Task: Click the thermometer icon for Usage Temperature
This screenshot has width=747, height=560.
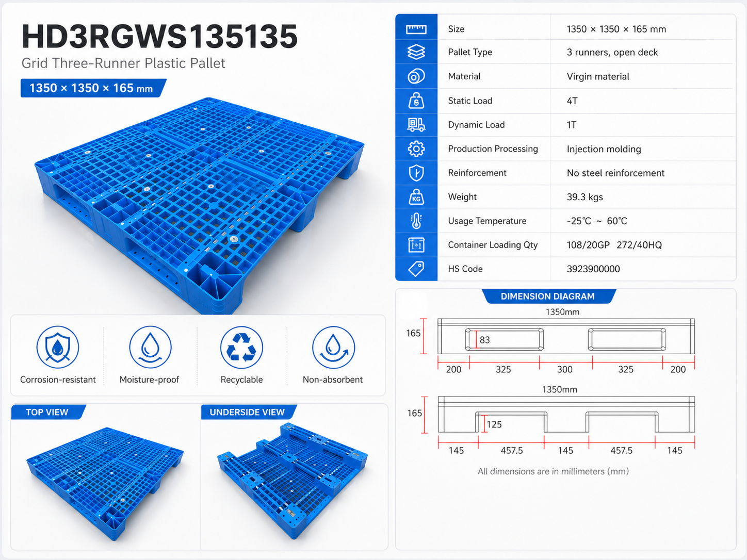Action: pos(416,221)
